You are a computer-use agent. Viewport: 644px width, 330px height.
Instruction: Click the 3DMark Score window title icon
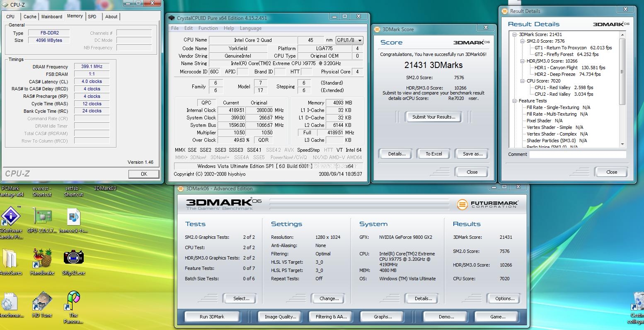377,29
